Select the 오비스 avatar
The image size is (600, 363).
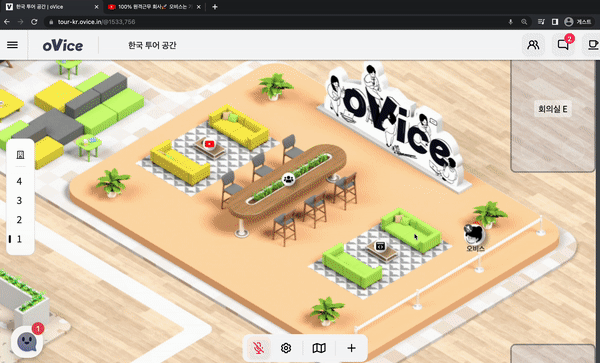475,234
